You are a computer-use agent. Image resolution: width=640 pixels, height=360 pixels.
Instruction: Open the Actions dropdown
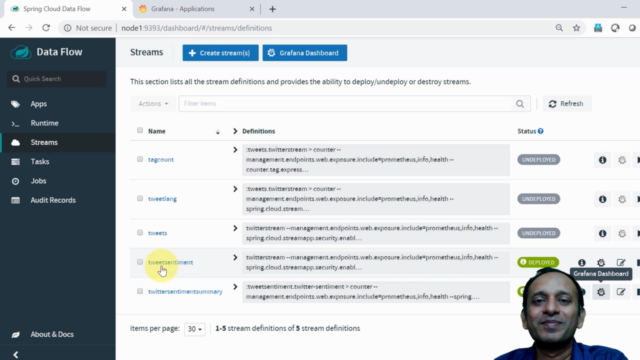[153, 104]
